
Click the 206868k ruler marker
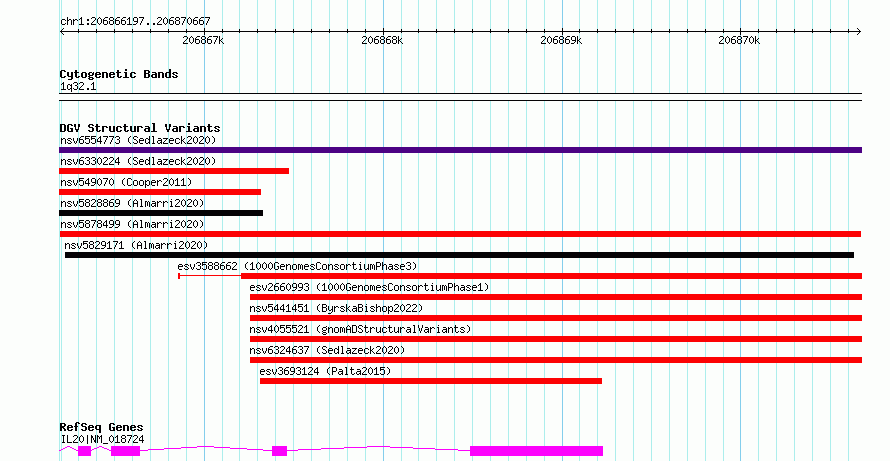(x=382, y=41)
